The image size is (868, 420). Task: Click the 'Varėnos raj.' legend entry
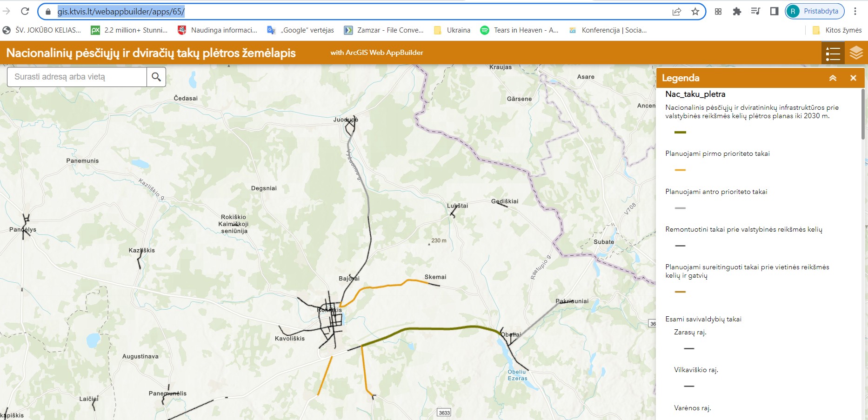tap(692, 408)
